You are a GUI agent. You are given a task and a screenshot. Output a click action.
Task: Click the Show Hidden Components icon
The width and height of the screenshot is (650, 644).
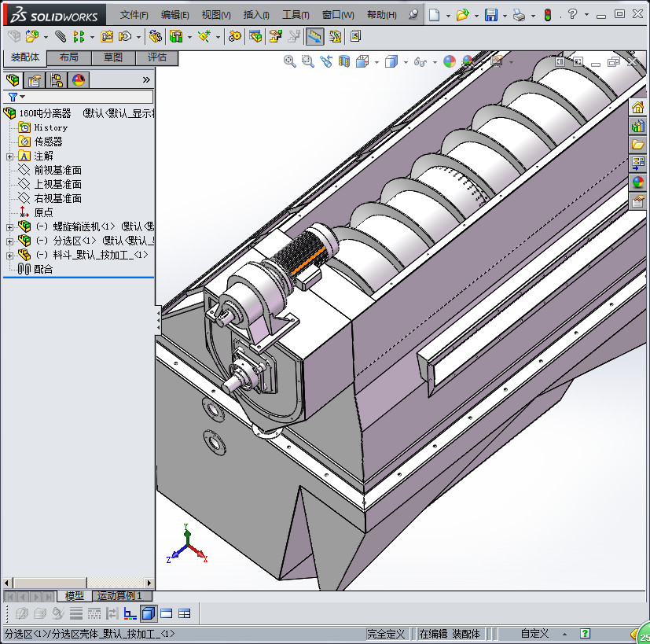point(155,36)
